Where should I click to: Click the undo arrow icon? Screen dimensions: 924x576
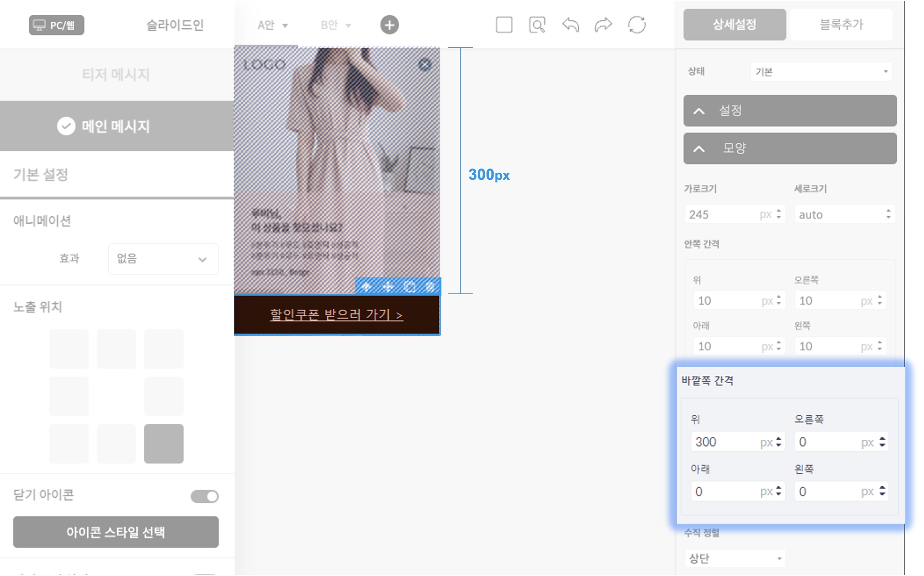pos(570,25)
